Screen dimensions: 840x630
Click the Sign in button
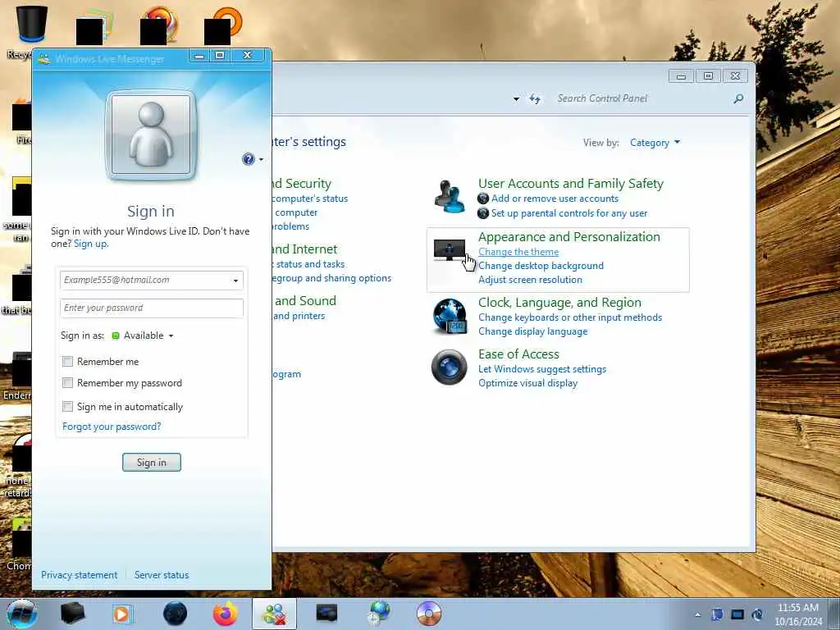pyautogui.click(x=152, y=463)
